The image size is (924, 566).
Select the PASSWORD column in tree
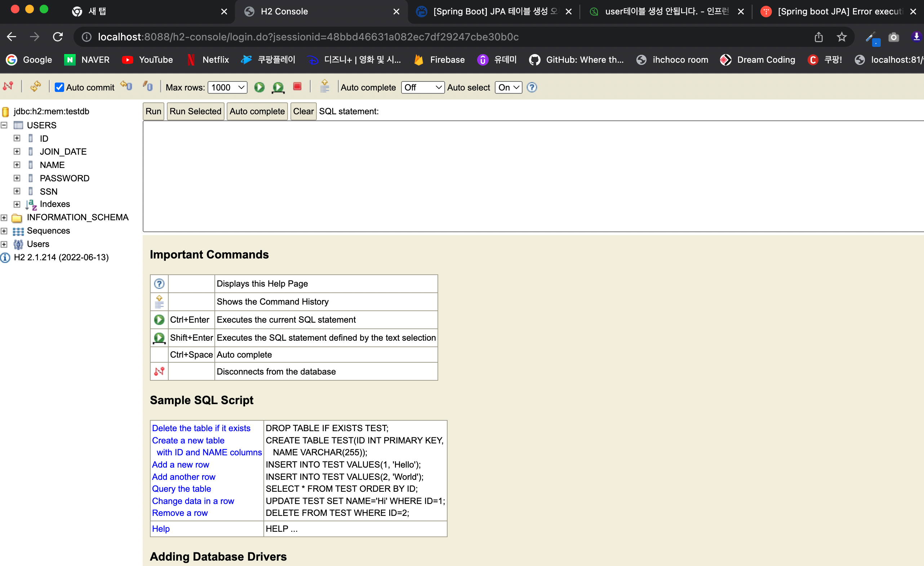tap(65, 178)
